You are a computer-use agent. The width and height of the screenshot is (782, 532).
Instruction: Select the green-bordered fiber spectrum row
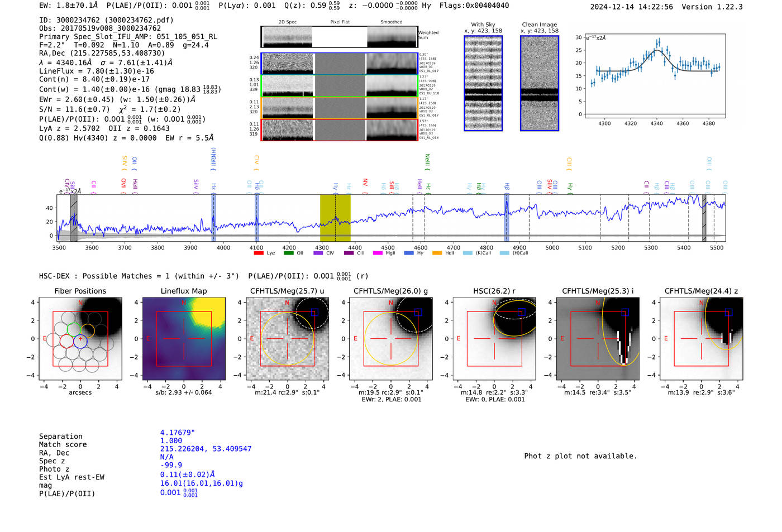[x=339, y=86]
